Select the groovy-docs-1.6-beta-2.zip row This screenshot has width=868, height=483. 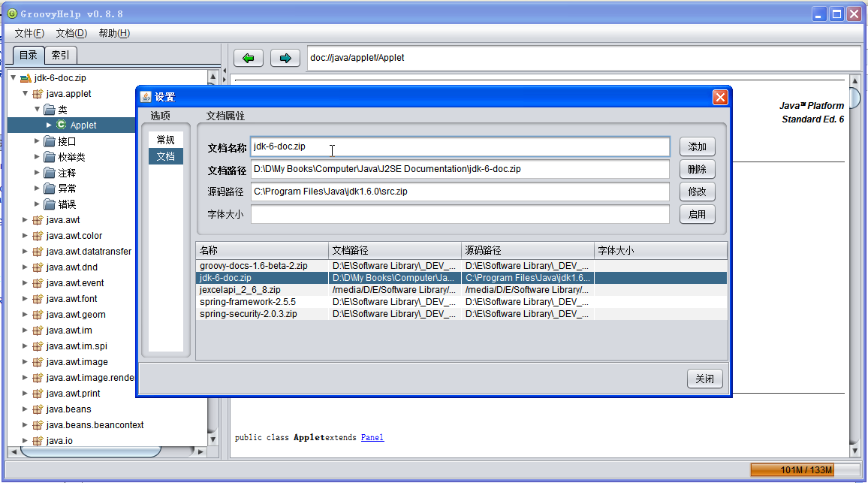(x=461, y=266)
